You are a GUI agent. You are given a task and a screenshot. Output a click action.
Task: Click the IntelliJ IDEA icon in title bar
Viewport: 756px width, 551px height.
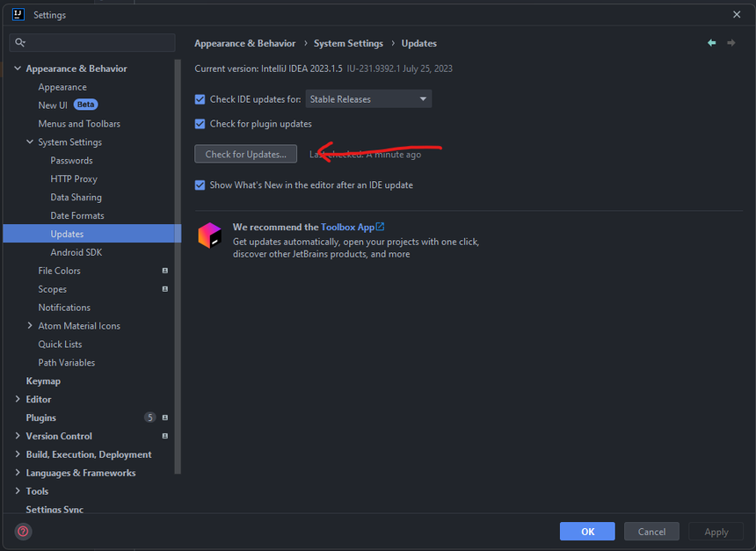[x=18, y=14]
